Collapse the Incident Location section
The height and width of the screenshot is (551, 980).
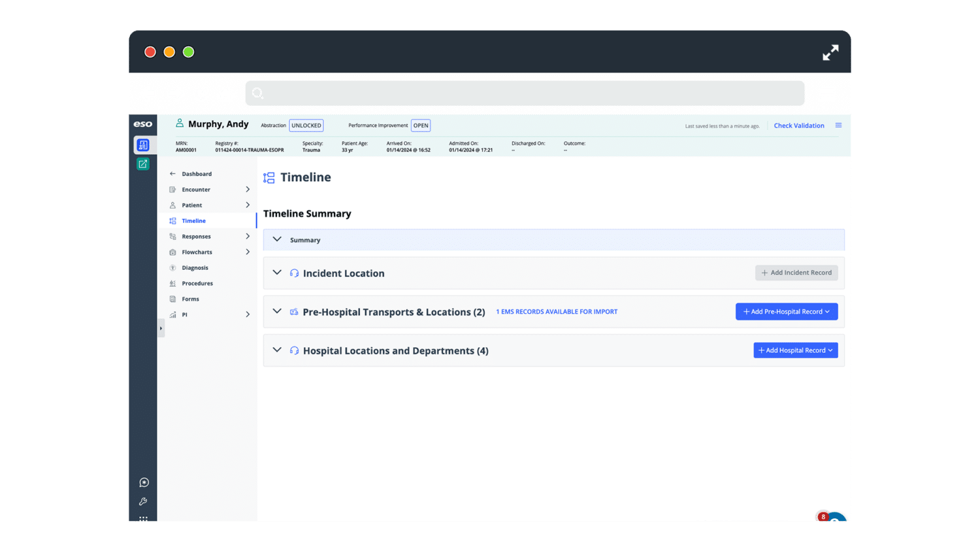click(276, 273)
